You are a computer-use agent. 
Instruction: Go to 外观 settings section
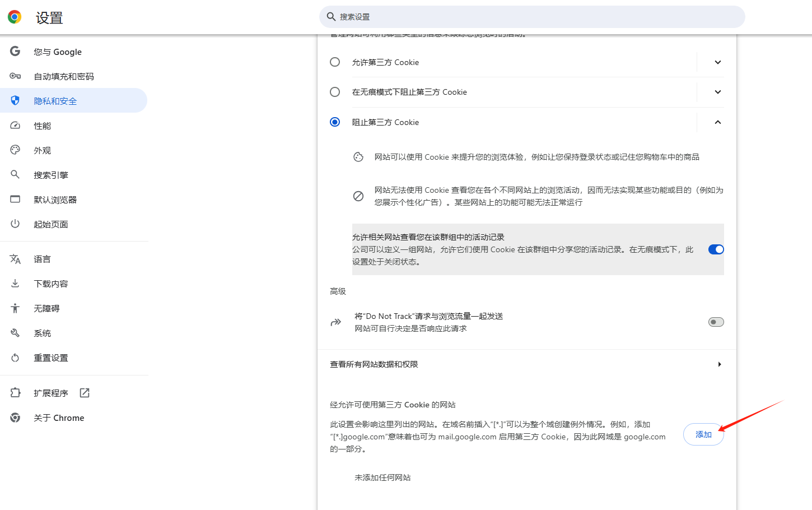pyautogui.click(x=73, y=150)
